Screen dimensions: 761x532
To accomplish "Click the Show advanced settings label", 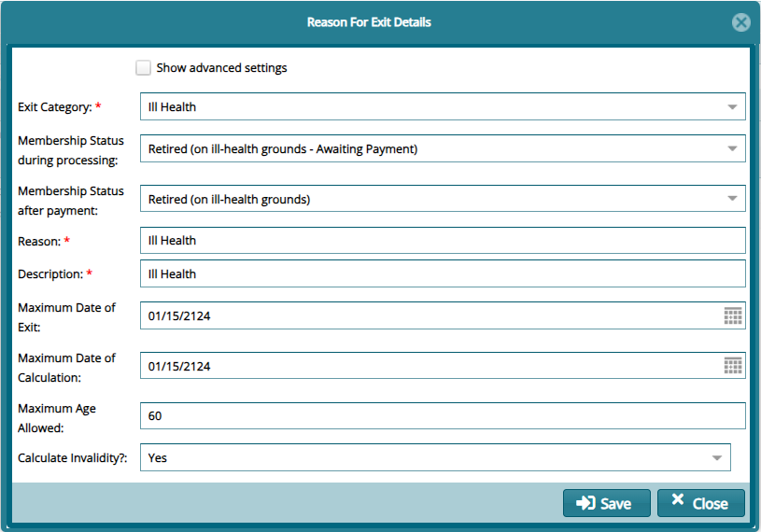I will pos(221,68).
